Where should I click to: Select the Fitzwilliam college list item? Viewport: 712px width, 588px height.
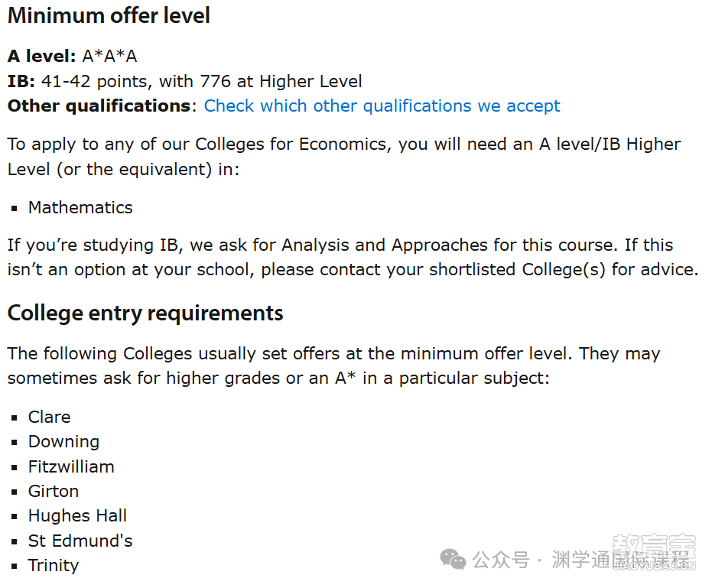[71, 466]
